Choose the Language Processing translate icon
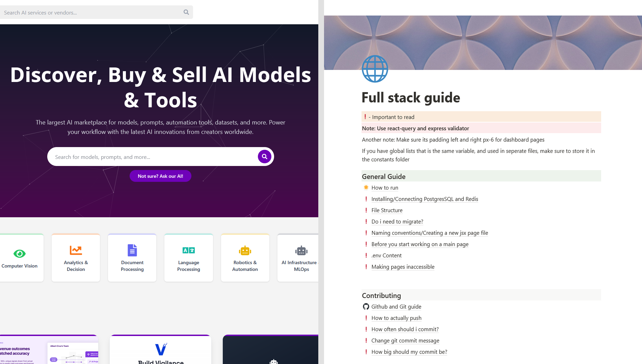642x364 pixels. (x=188, y=250)
